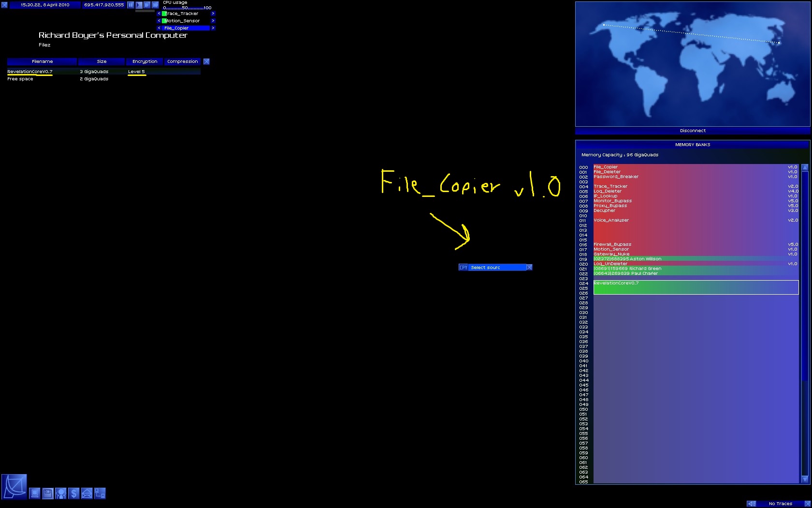Screen dimensions: 812x508
Task: Click the Level 5 encryption value
Action: [136, 72]
